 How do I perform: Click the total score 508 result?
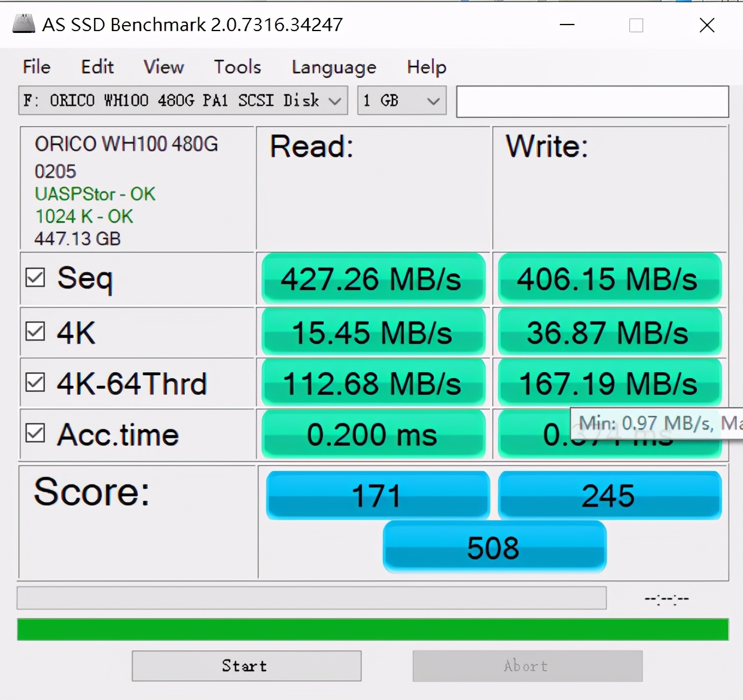[x=494, y=547]
